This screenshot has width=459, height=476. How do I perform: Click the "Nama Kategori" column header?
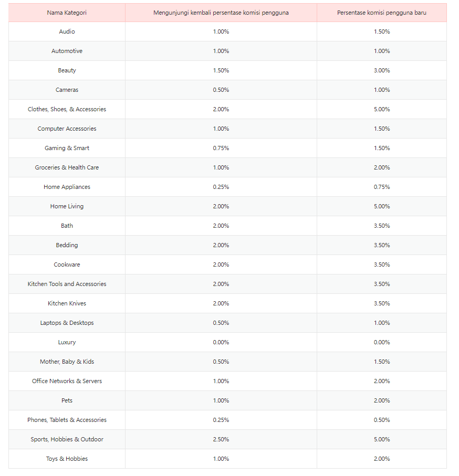67,13
